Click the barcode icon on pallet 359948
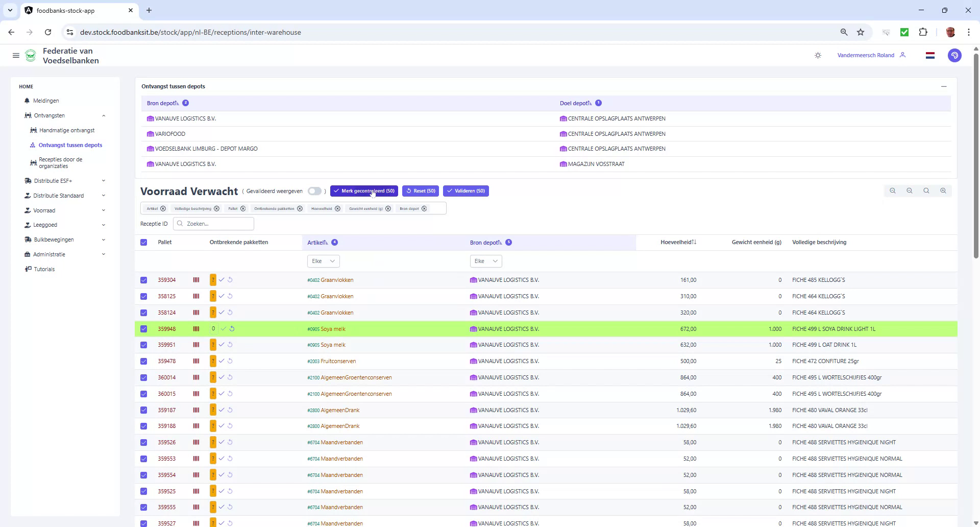Screen dimensions: 980x527 [x=196, y=329]
